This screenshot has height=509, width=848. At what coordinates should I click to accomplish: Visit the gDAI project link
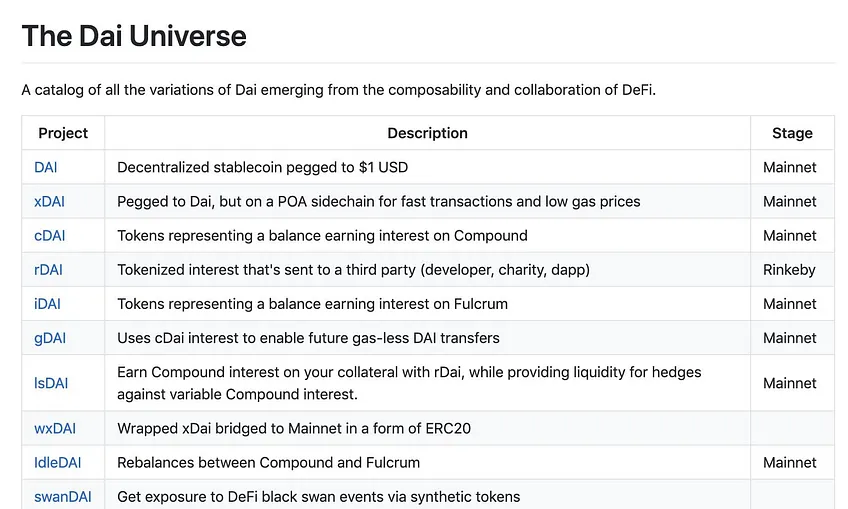coord(50,338)
